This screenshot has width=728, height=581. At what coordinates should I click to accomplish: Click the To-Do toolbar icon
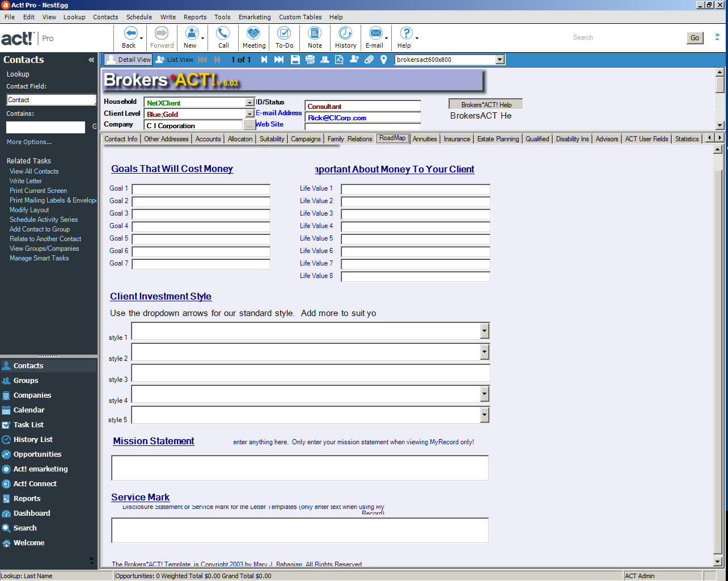click(x=284, y=33)
